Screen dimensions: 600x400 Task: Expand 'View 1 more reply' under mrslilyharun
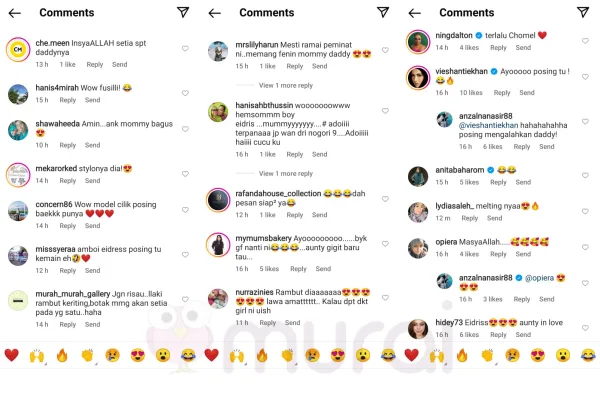coord(286,85)
